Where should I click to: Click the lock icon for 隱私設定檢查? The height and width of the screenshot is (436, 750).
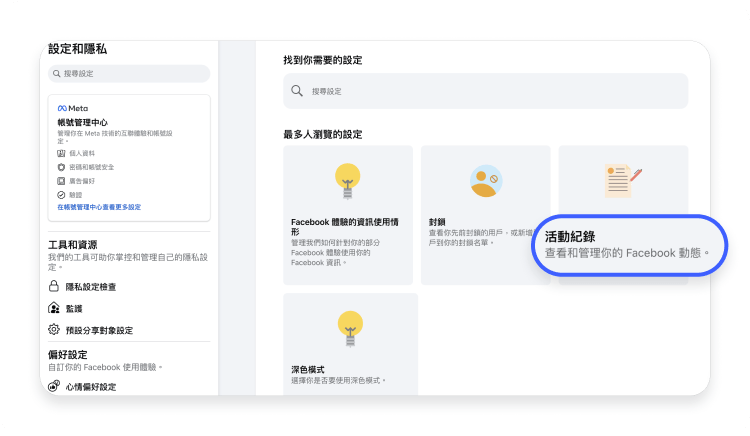click(x=54, y=286)
